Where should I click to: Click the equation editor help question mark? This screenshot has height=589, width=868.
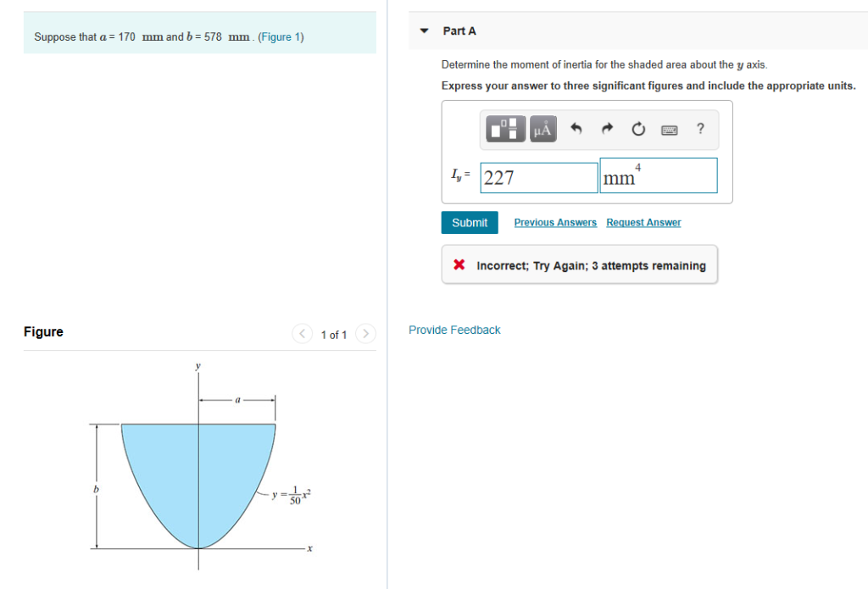tap(700, 129)
